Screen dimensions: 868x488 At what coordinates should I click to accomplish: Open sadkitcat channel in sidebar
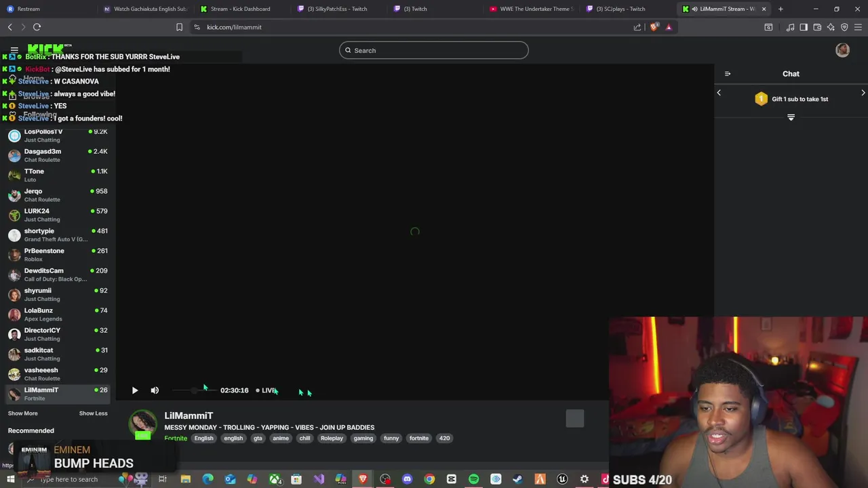pyautogui.click(x=58, y=354)
